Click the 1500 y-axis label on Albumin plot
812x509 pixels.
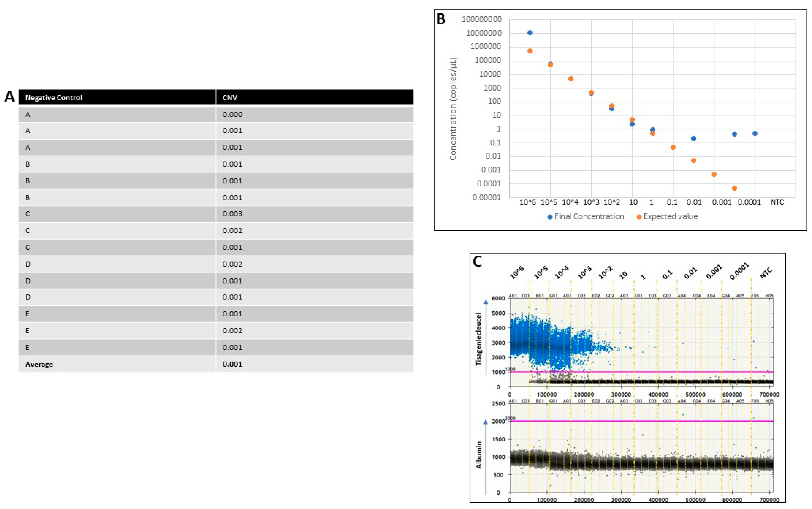pos(499,439)
